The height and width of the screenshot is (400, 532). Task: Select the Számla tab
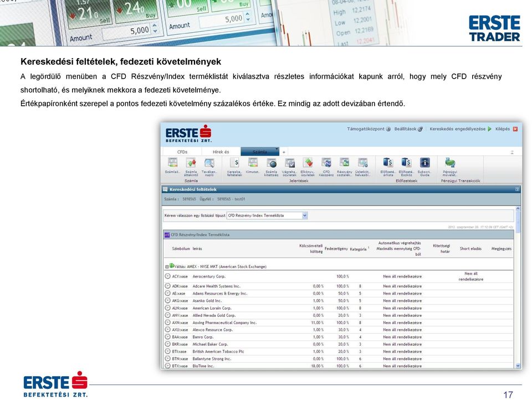[259, 152]
